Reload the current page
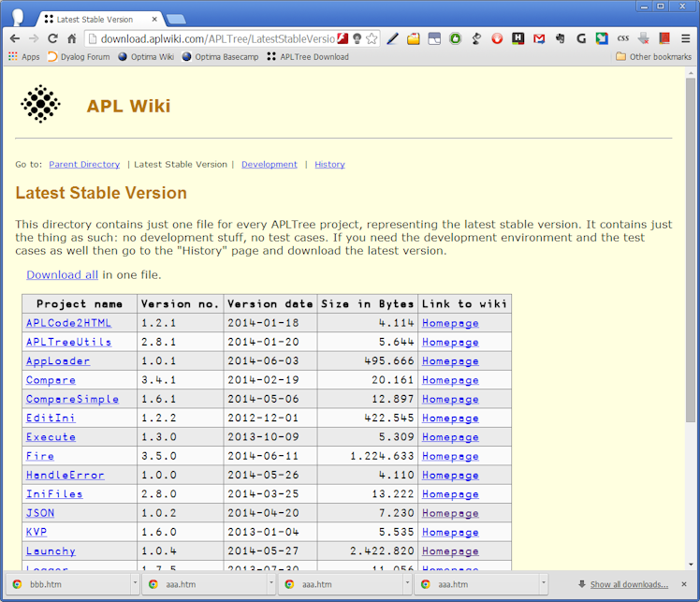The width and height of the screenshot is (700, 602). [52, 38]
